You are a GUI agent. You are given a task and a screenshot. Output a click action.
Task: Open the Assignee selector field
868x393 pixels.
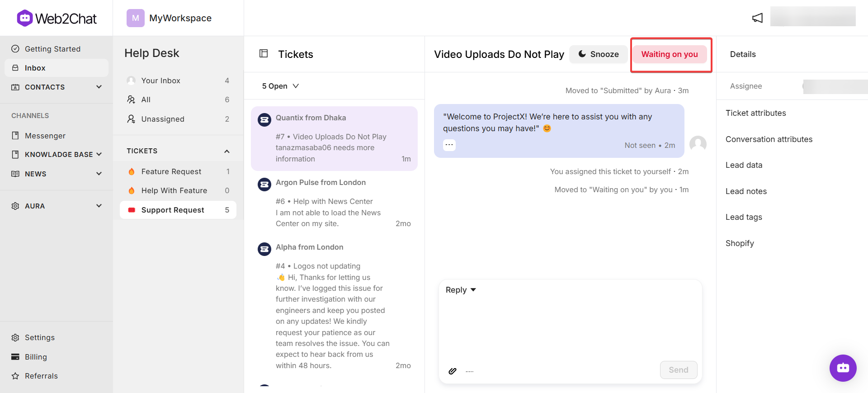[835, 86]
